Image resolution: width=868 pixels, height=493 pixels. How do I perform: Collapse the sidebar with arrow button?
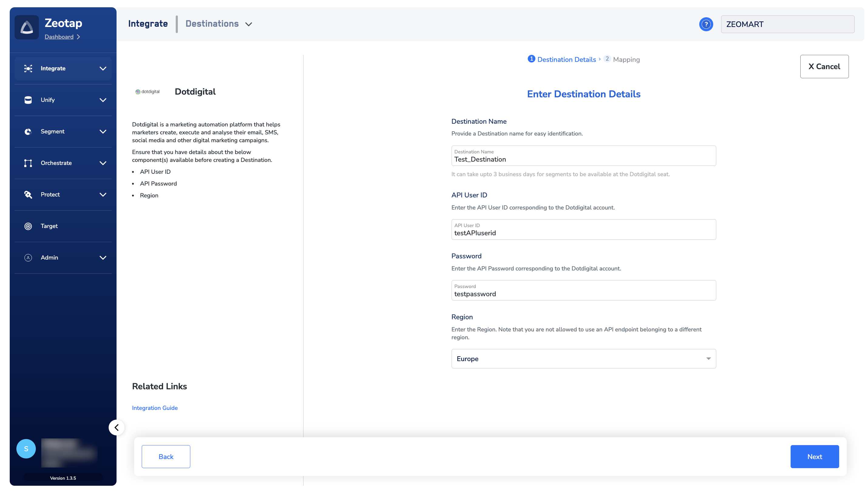pyautogui.click(x=116, y=427)
